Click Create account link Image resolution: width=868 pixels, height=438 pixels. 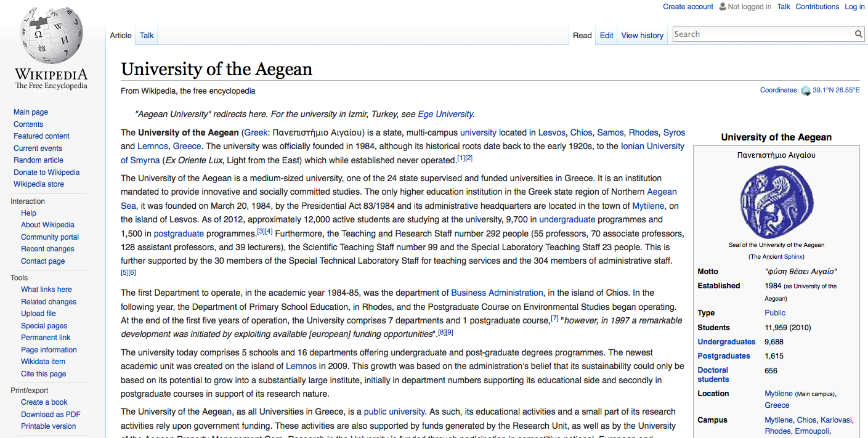(688, 7)
